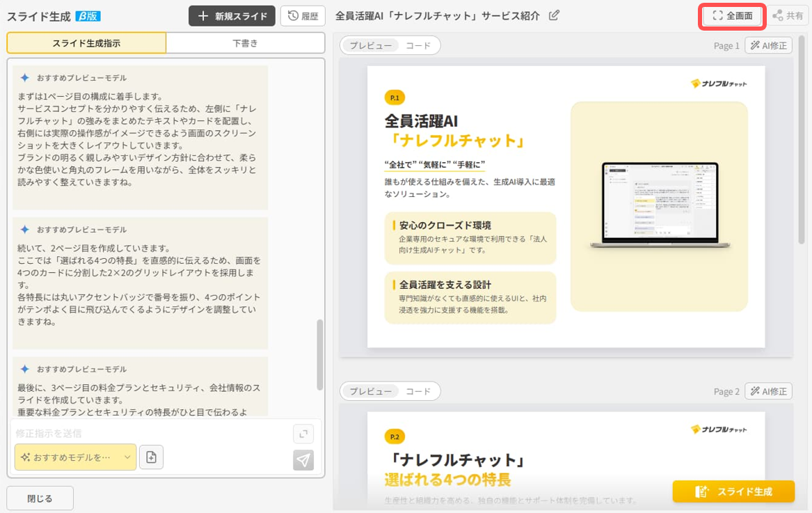
Task: Expand the instruction input box icon
Action: (x=303, y=434)
